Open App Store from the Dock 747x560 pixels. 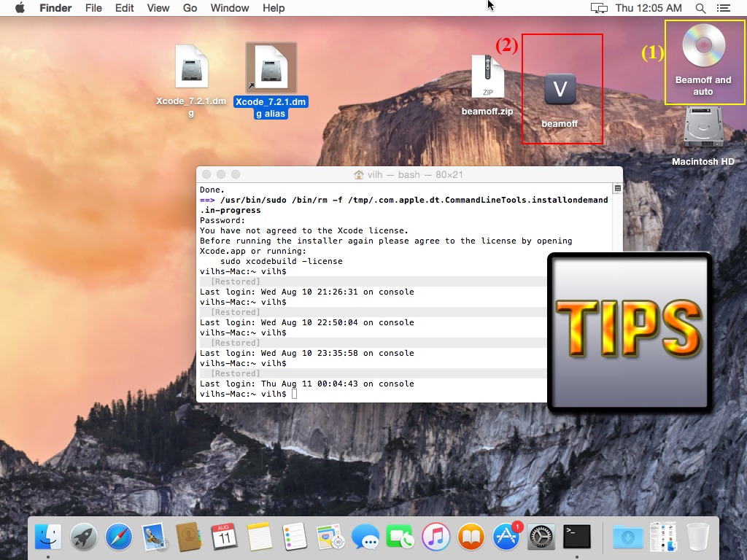coord(506,537)
